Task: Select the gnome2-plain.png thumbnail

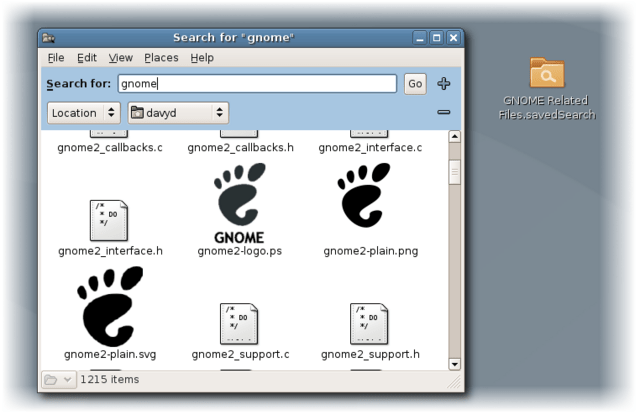Action: click(364, 195)
